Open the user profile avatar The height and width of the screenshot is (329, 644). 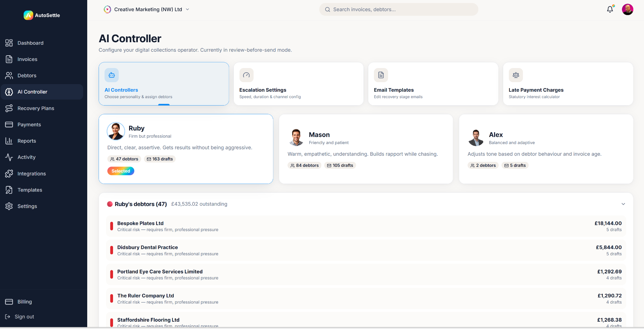[628, 9]
